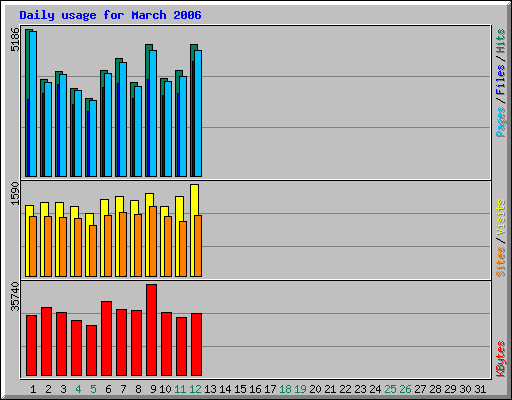
Task: Click the red KBytes bar for day 9
Action: click(151, 330)
